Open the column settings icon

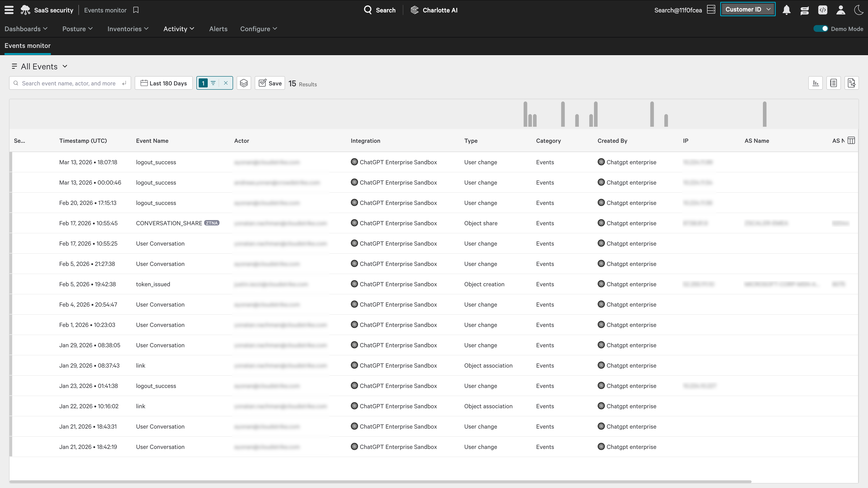851,141
